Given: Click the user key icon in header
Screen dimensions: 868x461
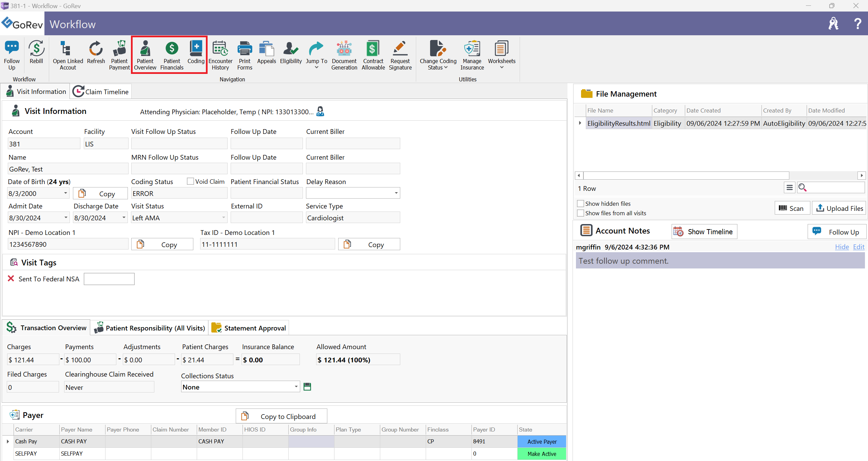Looking at the screenshot, I should pos(833,24).
